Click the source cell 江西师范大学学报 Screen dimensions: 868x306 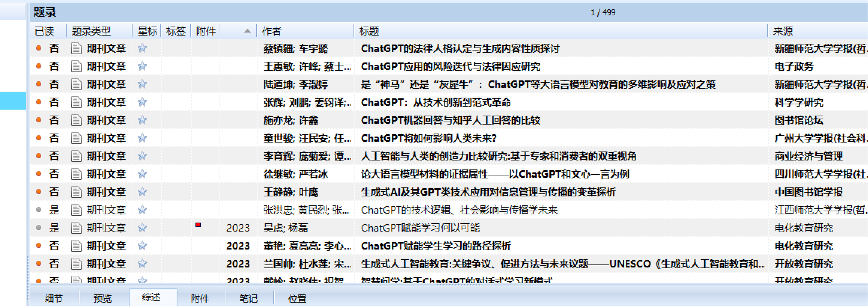point(821,210)
